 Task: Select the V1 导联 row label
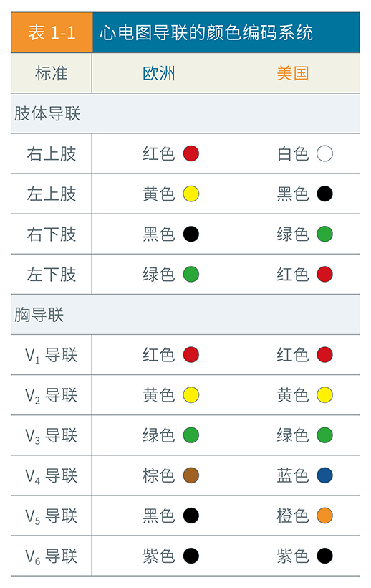click(52, 355)
